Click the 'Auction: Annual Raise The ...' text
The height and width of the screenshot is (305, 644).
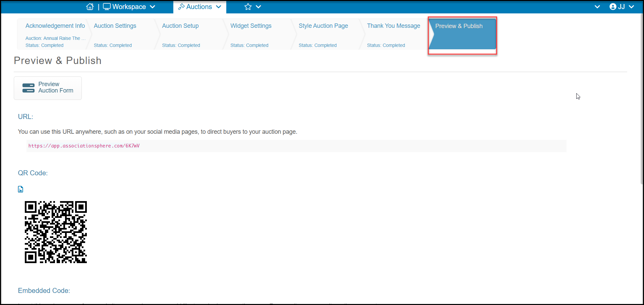click(x=55, y=38)
